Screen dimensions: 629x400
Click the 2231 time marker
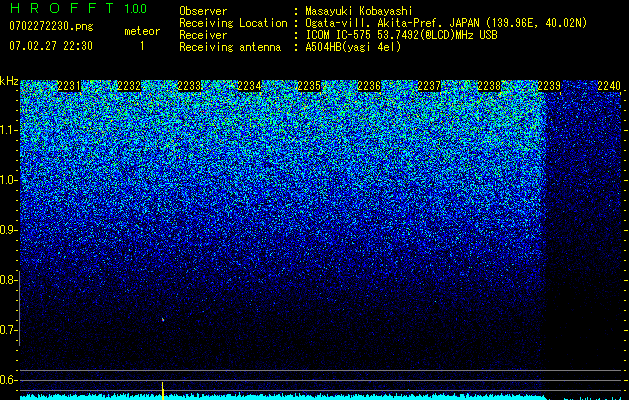click(x=69, y=86)
